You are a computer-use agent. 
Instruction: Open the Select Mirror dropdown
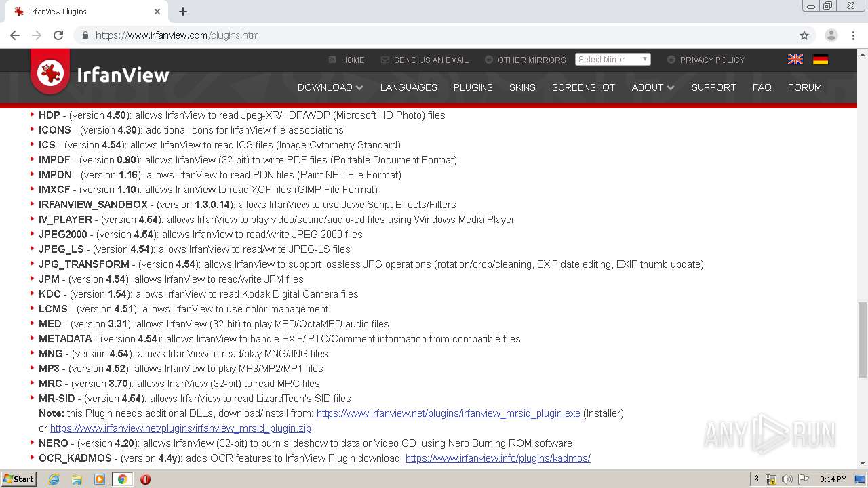(613, 60)
